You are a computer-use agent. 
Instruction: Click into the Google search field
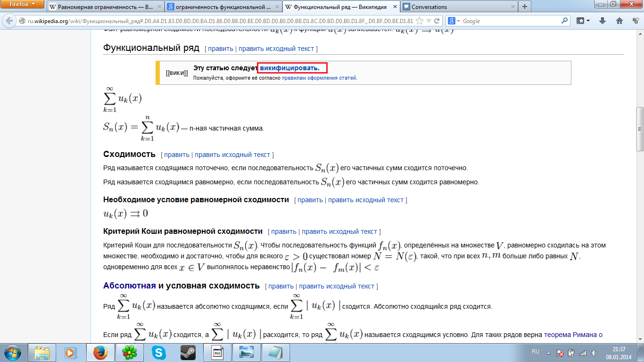[x=509, y=21]
